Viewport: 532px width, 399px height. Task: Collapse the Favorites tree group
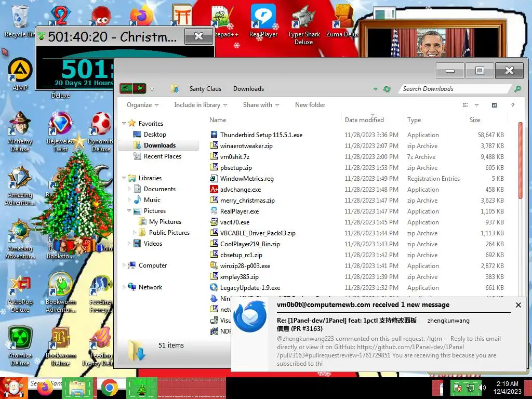(x=124, y=124)
